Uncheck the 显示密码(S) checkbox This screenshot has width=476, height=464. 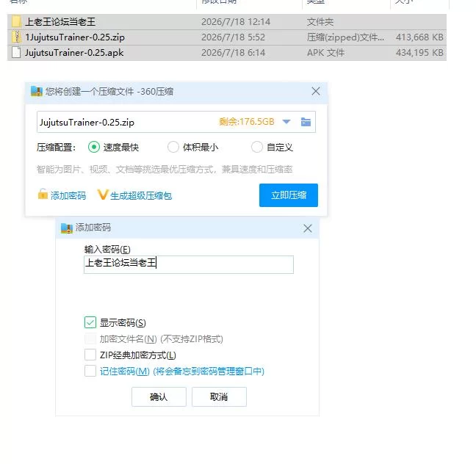click(90, 322)
